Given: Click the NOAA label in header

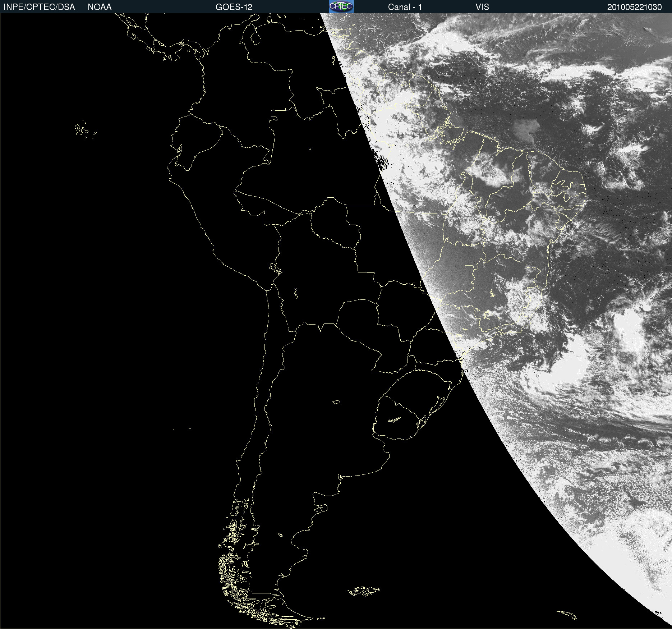Looking at the screenshot, I should 100,7.
